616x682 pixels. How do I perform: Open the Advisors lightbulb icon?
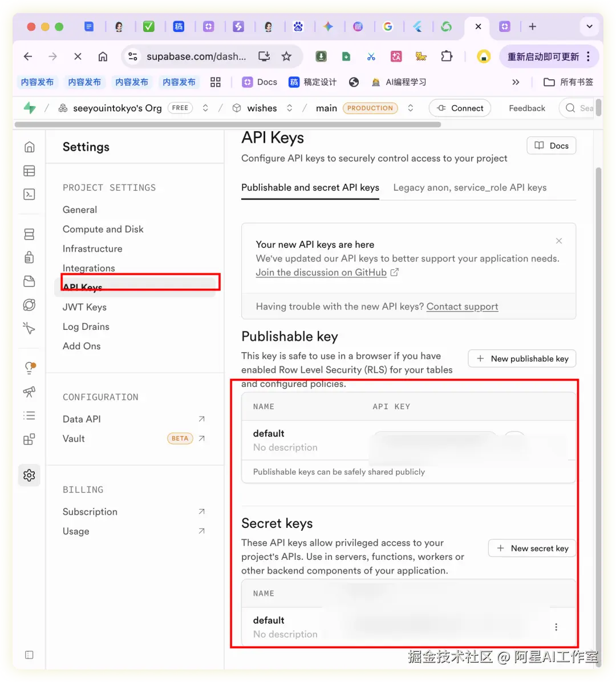(29, 369)
